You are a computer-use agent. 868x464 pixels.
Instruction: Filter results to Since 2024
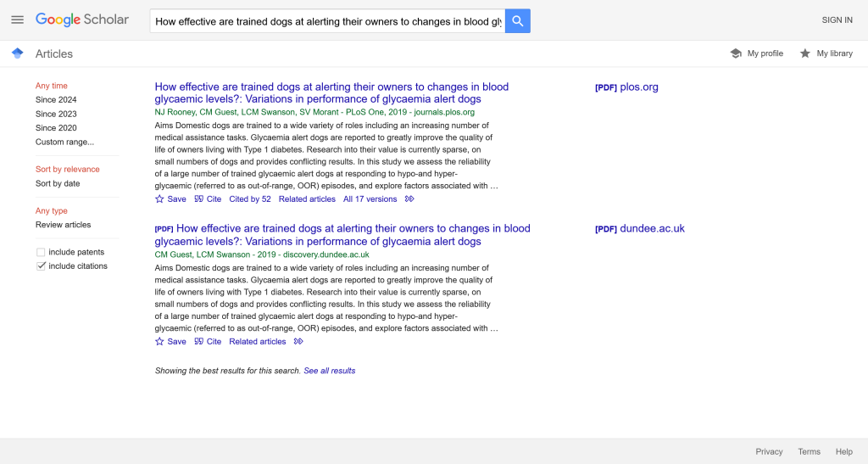(56, 99)
